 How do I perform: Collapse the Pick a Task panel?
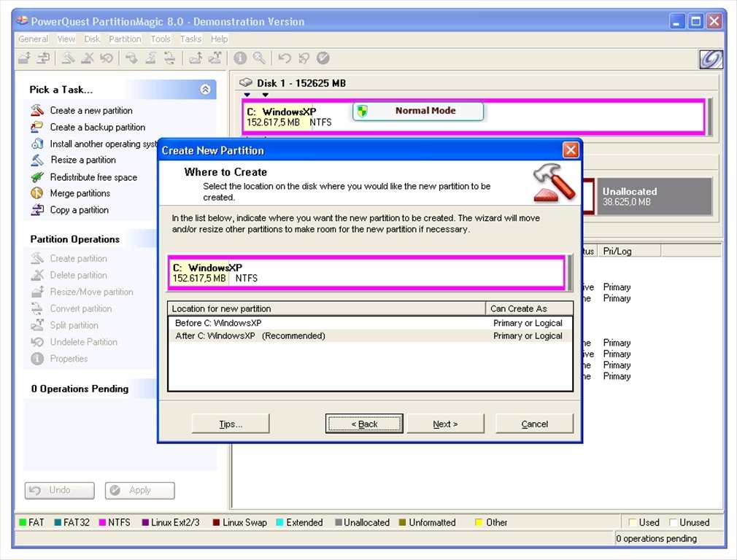pos(205,89)
